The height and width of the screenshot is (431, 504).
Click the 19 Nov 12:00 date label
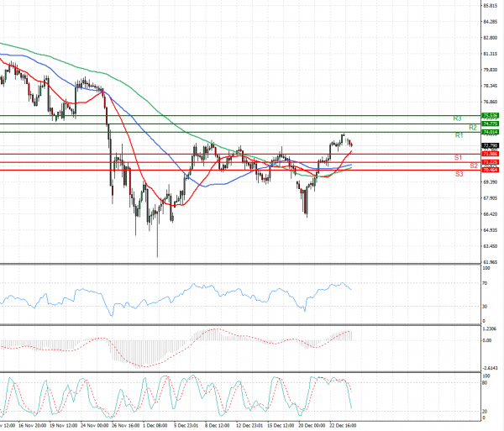click(63, 426)
